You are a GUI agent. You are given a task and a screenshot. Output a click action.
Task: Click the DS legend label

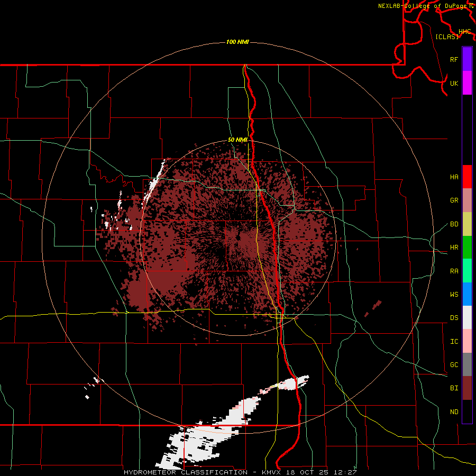point(454,318)
